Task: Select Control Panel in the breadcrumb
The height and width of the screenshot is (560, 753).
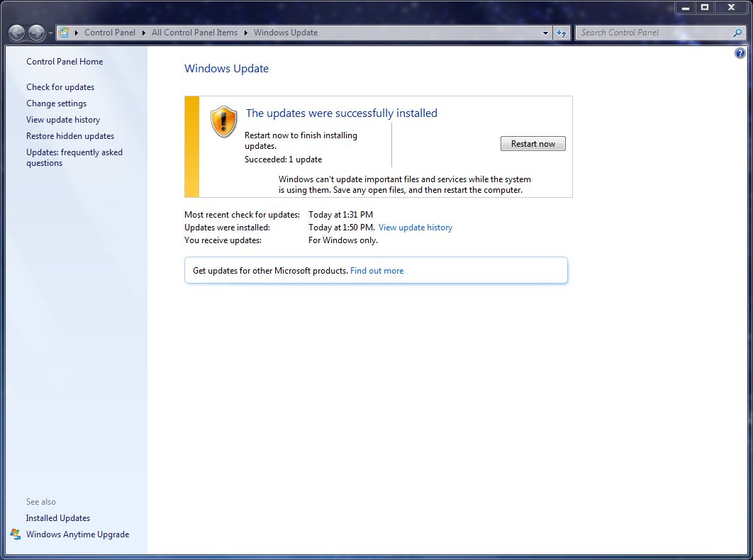Action: click(109, 33)
